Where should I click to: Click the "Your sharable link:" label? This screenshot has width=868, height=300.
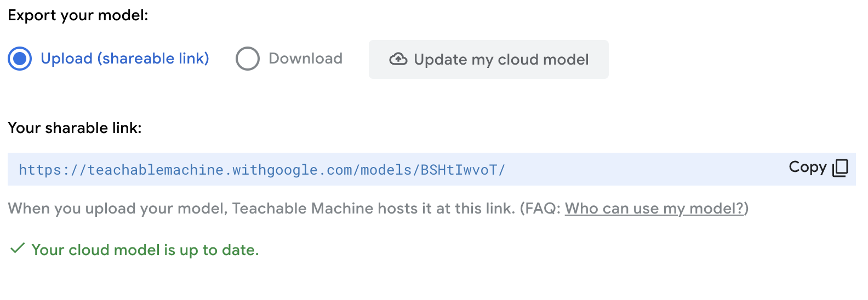click(x=75, y=128)
